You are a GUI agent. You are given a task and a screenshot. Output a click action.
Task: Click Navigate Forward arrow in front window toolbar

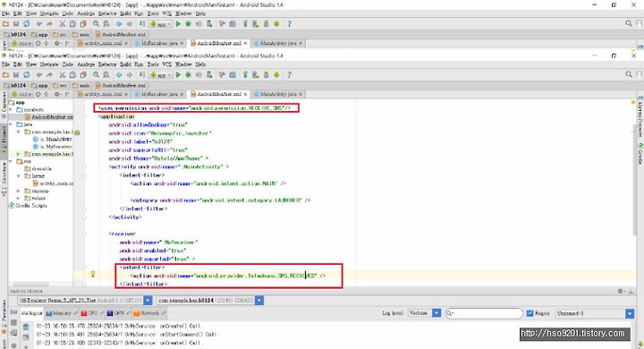click(x=129, y=75)
